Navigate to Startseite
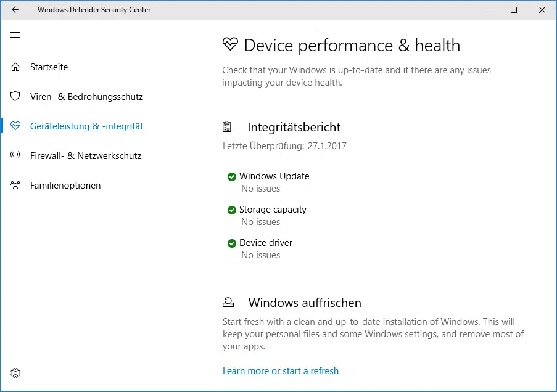Viewport: 557px width, 392px height. tap(49, 67)
